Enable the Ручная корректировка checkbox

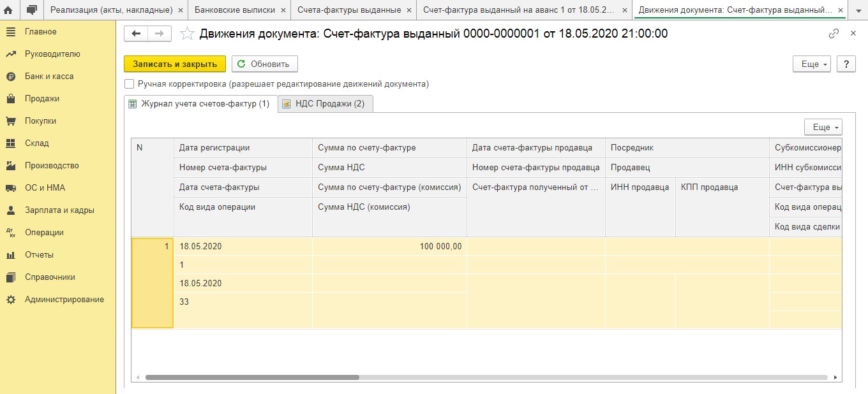[130, 84]
